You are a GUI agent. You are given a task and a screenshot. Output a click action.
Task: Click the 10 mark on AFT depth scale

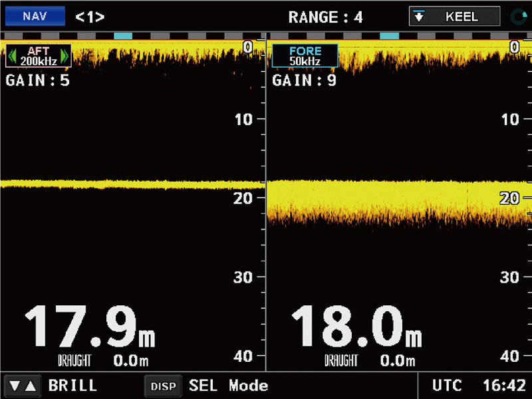pyautogui.click(x=243, y=120)
